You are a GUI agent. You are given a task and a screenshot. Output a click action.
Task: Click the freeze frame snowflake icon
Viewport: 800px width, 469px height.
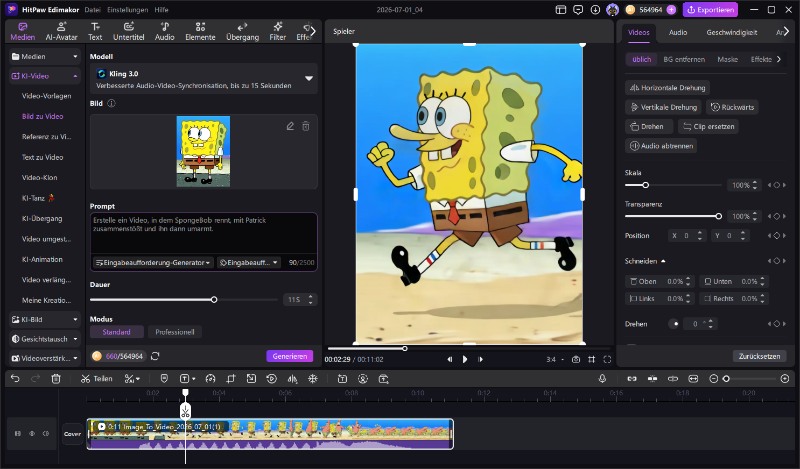pyautogui.click(x=313, y=379)
